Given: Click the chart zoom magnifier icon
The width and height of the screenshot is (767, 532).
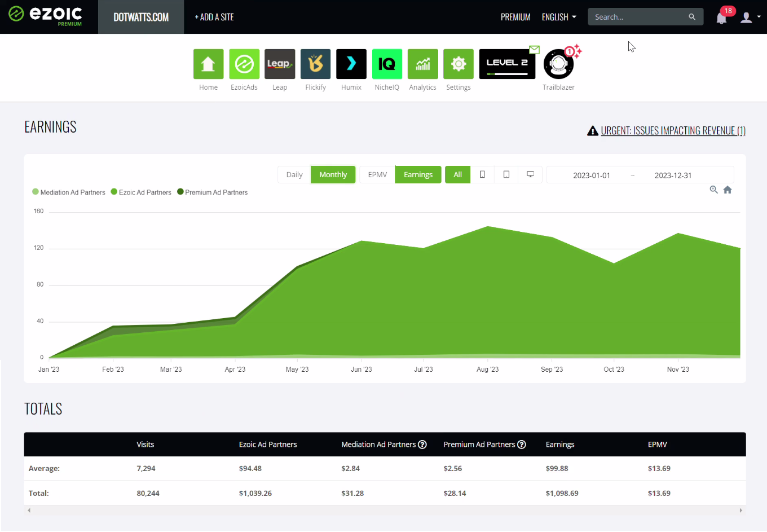Looking at the screenshot, I should 713,190.
